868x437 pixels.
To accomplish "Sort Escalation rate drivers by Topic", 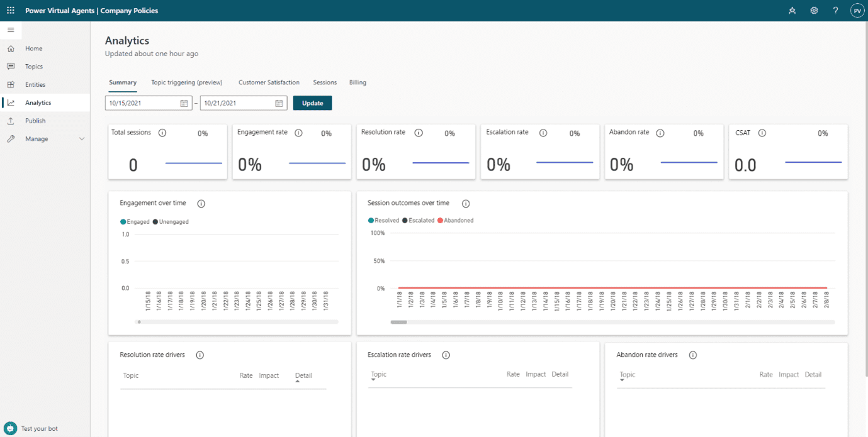I will point(379,375).
